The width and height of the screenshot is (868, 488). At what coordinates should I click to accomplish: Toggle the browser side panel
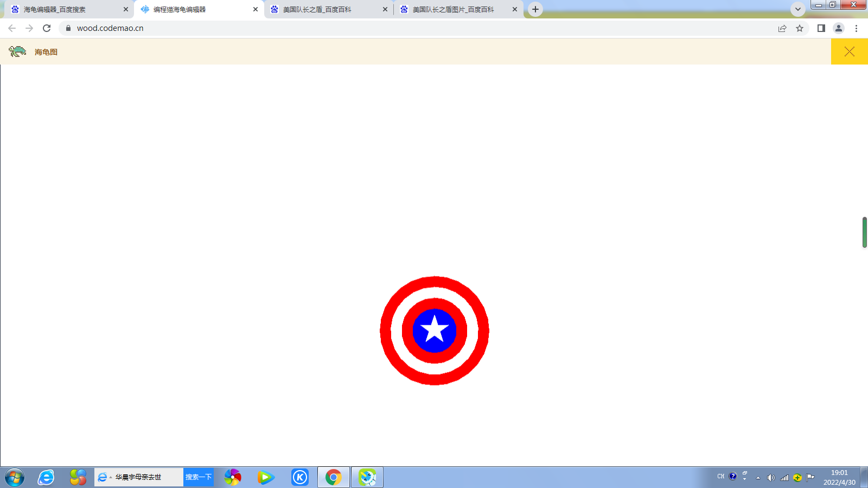tap(821, 28)
